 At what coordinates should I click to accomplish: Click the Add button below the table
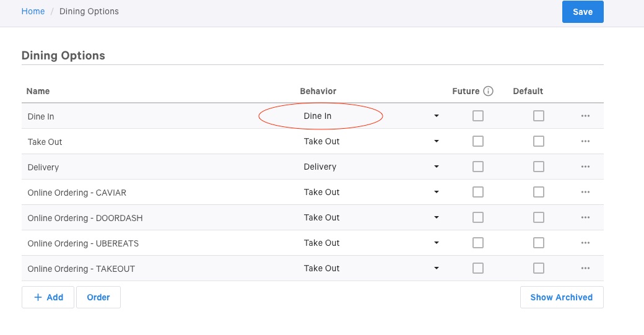click(48, 297)
